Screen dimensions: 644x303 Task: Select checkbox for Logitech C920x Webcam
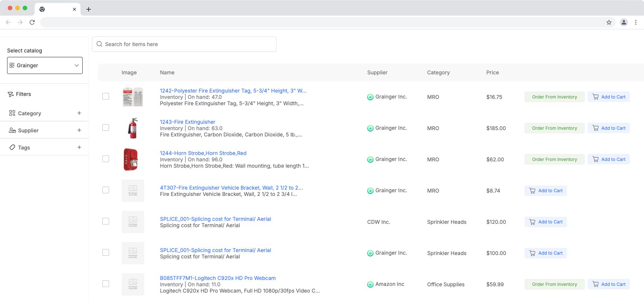pos(106,284)
